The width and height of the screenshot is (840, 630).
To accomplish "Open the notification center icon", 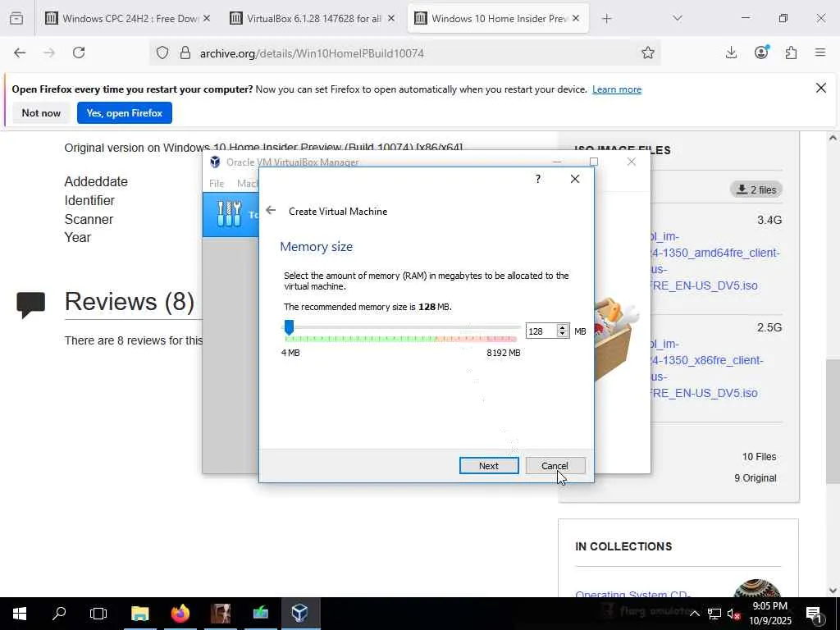I will [x=814, y=614].
